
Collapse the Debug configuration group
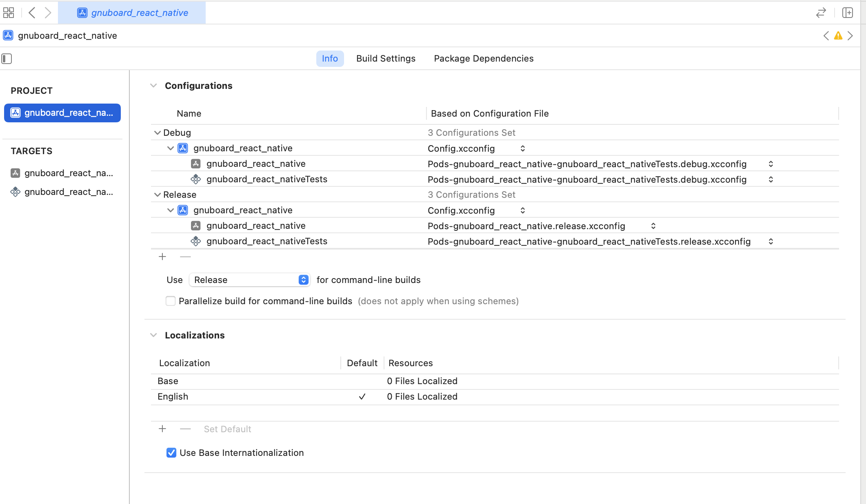(157, 133)
